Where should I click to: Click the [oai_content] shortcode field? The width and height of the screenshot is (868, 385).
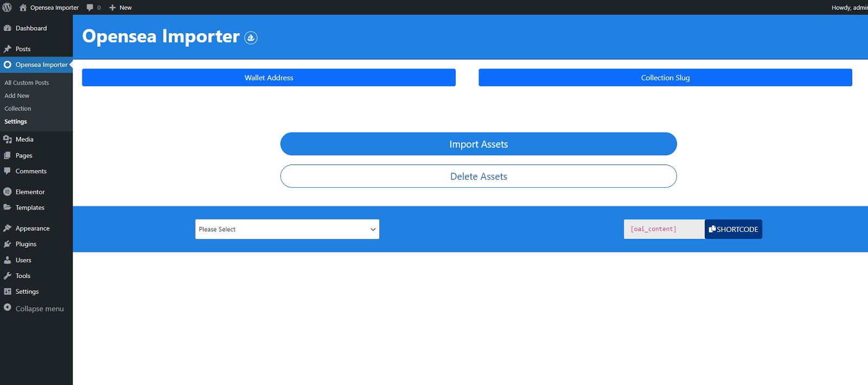(664, 229)
